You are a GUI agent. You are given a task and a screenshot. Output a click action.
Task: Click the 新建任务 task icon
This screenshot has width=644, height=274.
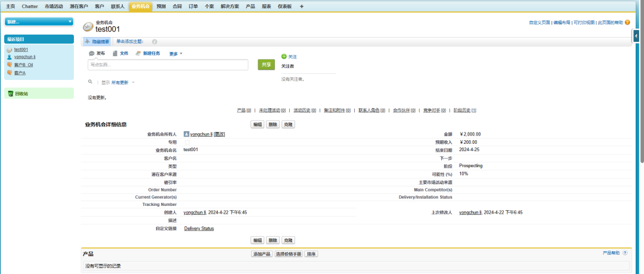point(138,54)
